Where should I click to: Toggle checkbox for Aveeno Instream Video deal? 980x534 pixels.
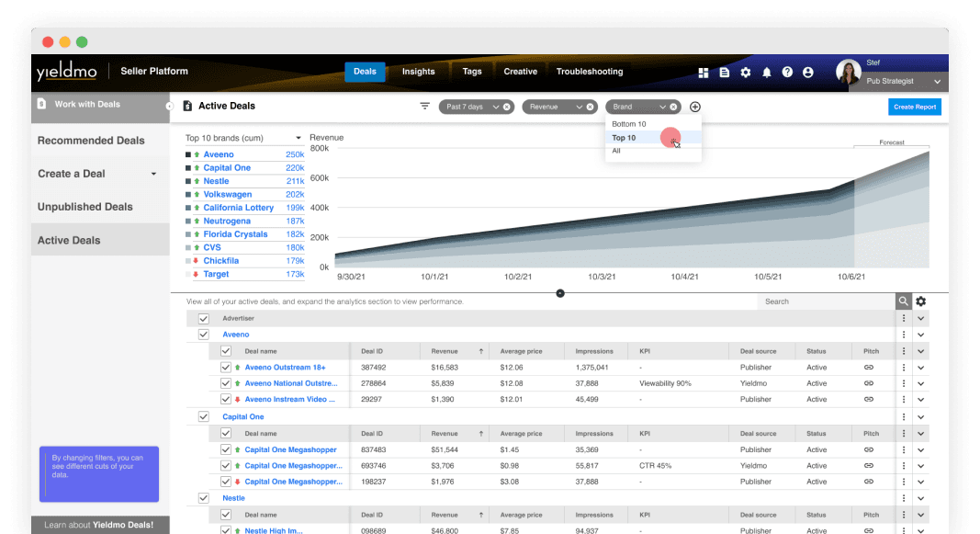tap(226, 399)
